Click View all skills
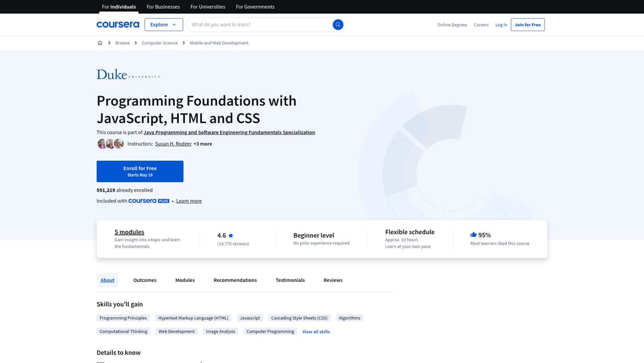This screenshot has width=644, height=363. pyautogui.click(x=316, y=332)
